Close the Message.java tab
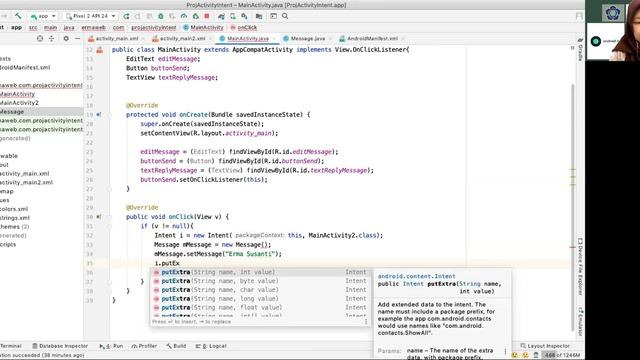Screen dimensions: 640x360 click(330, 39)
